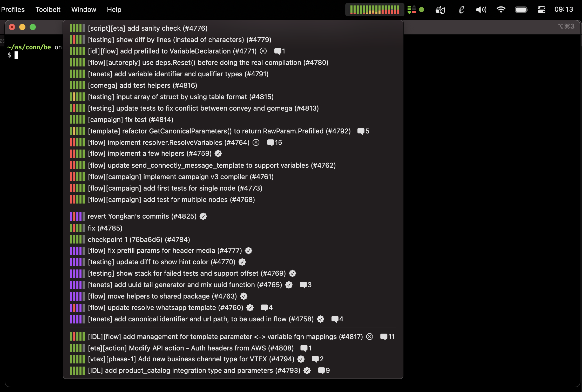582x392 pixels.
Task: Click the comment bubble on PR #4771
Action: pyautogui.click(x=280, y=51)
